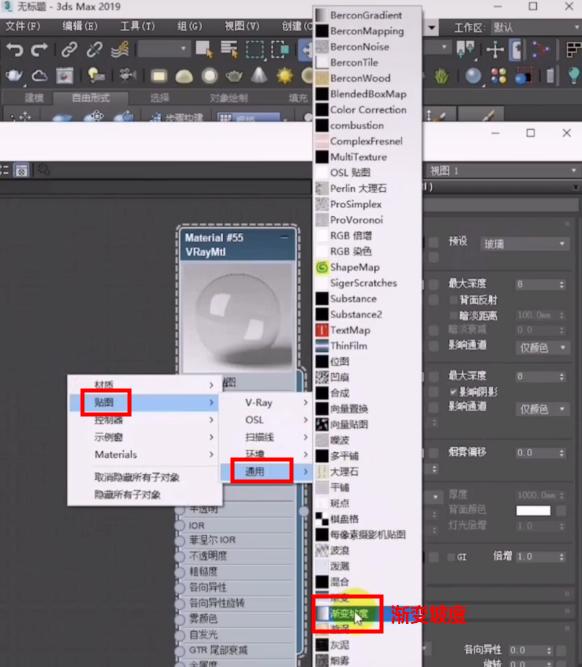This screenshot has width=582, height=667.
Task: Choose 隐藏所有子对象 in context menu
Action: [127, 495]
